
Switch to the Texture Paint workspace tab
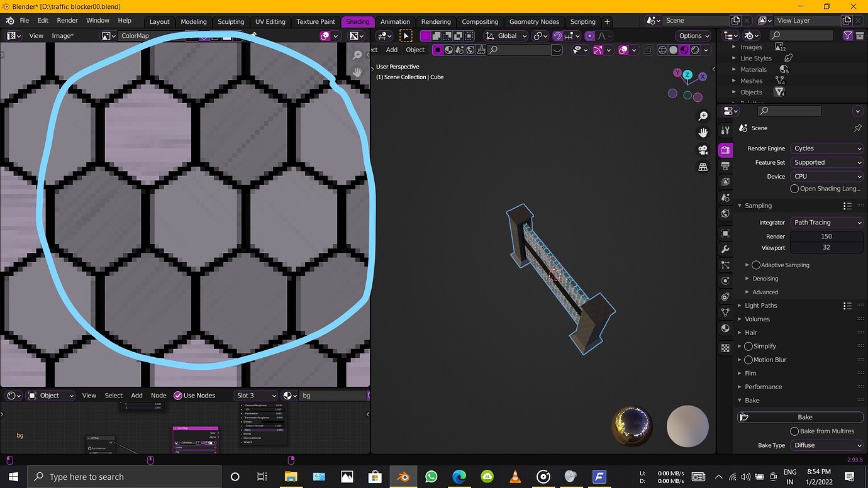(x=315, y=21)
